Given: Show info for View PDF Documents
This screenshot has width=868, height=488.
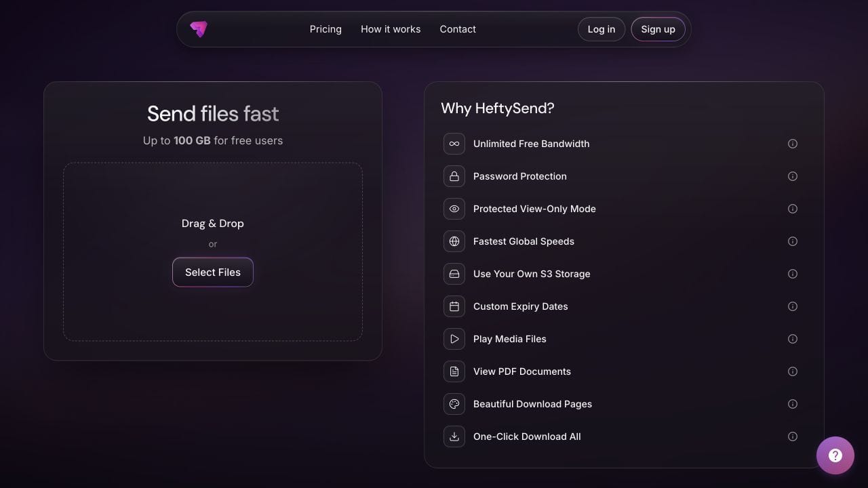Looking at the screenshot, I should pyautogui.click(x=793, y=371).
